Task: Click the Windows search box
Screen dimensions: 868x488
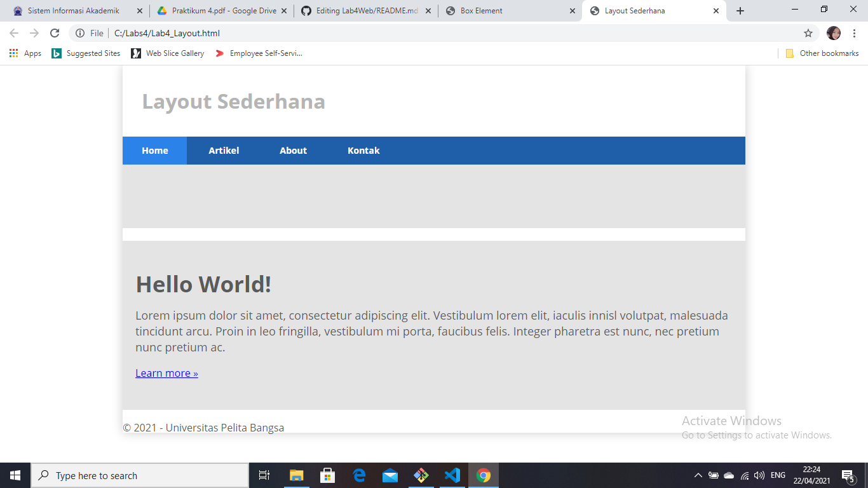Action: [x=140, y=475]
